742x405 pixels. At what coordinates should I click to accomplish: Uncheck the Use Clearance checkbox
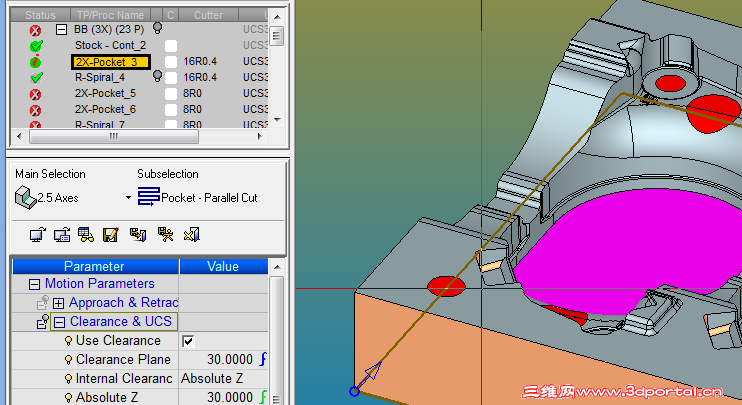[x=188, y=341]
